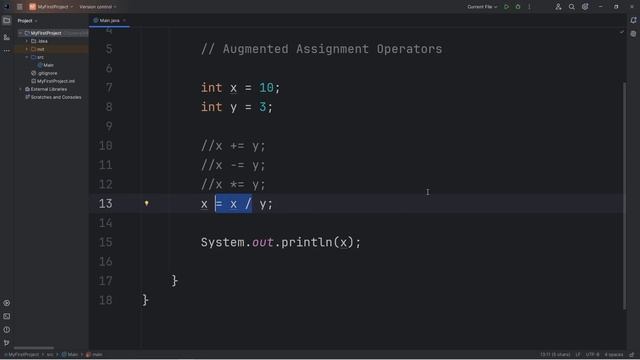The height and width of the screenshot is (360, 640).
Task: Click the project panel horizontal scrollbar
Action: pos(34,348)
